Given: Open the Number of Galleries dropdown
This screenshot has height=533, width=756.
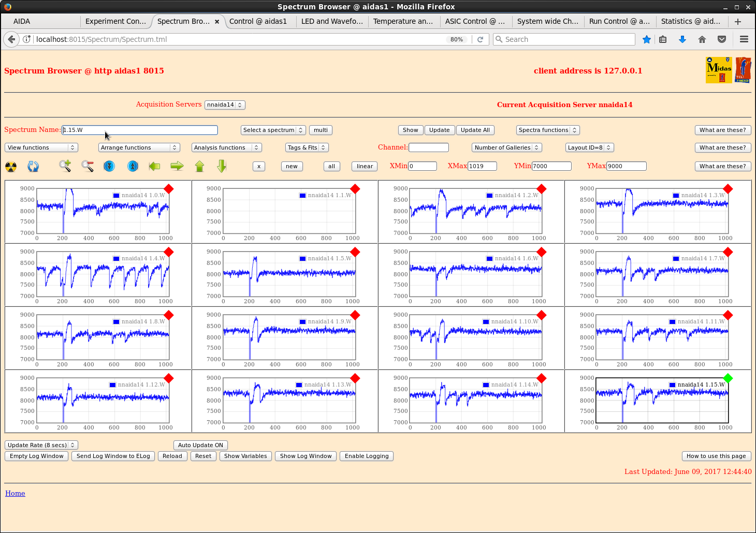Looking at the screenshot, I should (x=507, y=147).
